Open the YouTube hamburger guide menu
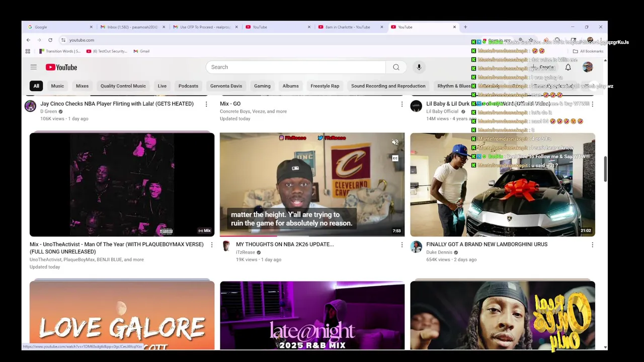Viewport: 644px width, 362px height. point(33,67)
